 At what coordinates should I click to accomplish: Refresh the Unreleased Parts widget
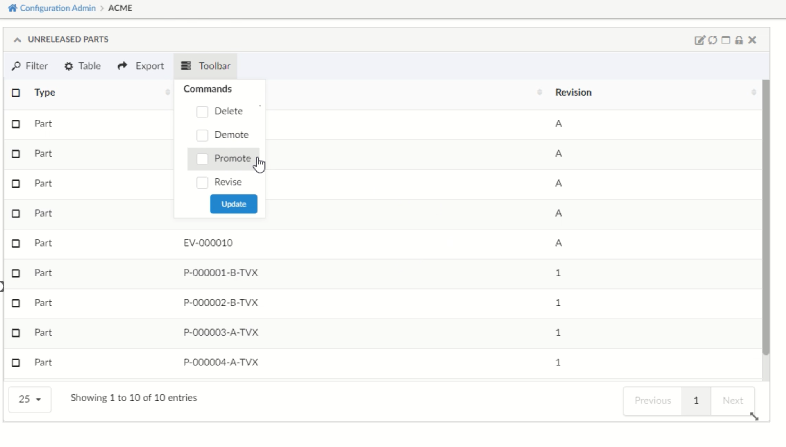(713, 40)
